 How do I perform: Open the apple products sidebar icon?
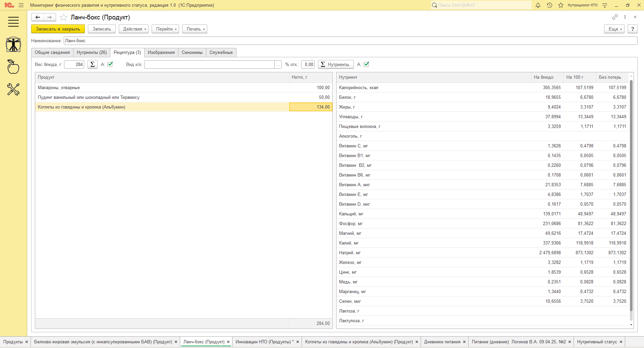coord(13,67)
